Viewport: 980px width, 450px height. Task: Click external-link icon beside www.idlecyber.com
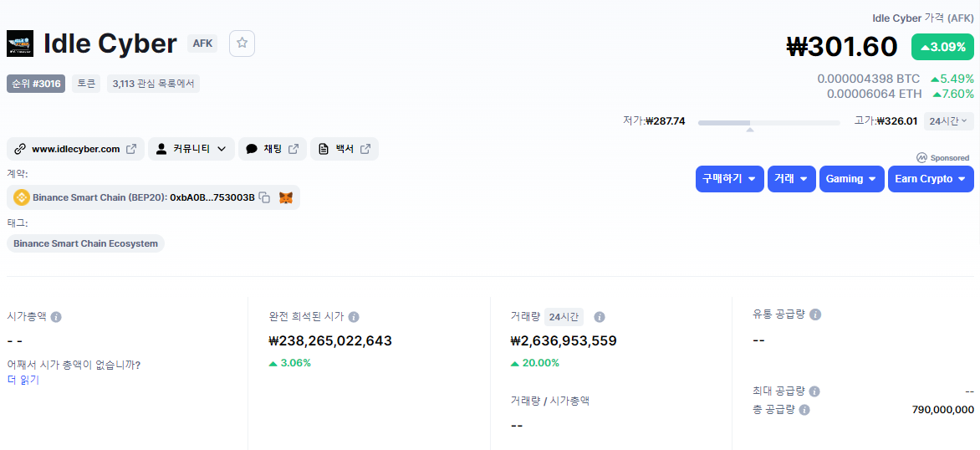click(131, 149)
